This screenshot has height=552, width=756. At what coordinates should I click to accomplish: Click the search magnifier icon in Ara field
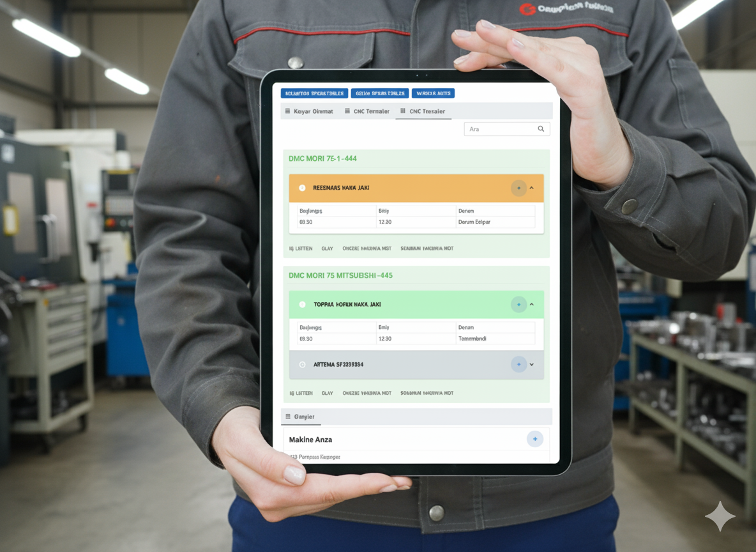541,129
